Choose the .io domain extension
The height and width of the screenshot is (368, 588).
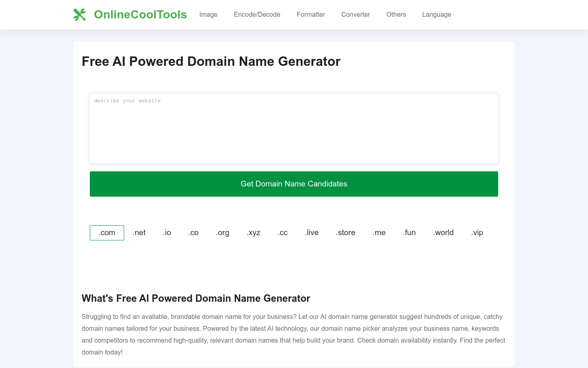(167, 233)
